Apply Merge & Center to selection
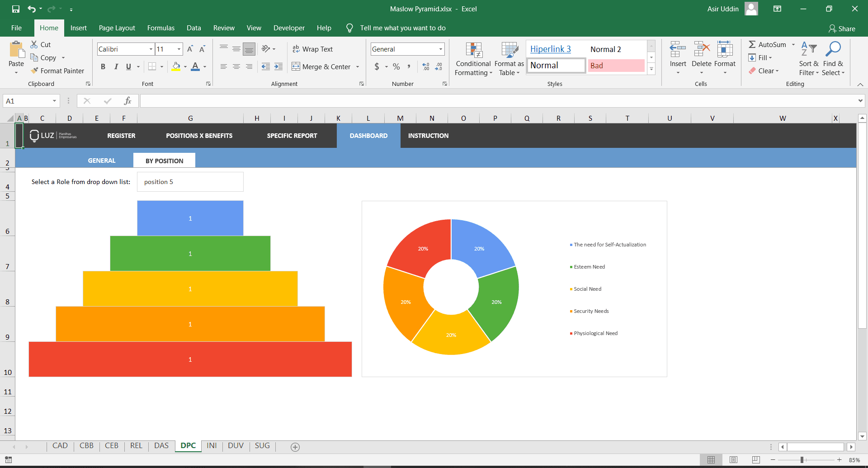Image resolution: width=868 pixels, height=468 pixels. [x=321, y=66]
